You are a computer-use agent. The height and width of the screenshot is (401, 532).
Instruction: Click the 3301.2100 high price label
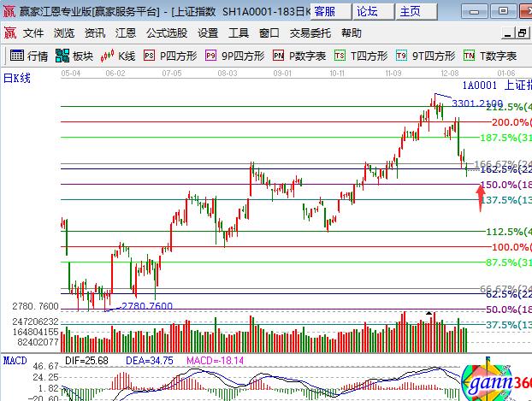[477, 103]
